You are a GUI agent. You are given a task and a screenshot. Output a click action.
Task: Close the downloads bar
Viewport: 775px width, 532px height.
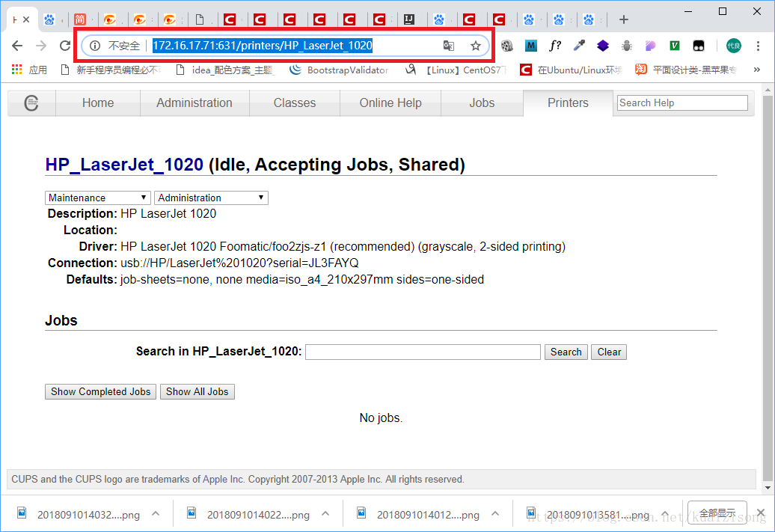[761, 513]
